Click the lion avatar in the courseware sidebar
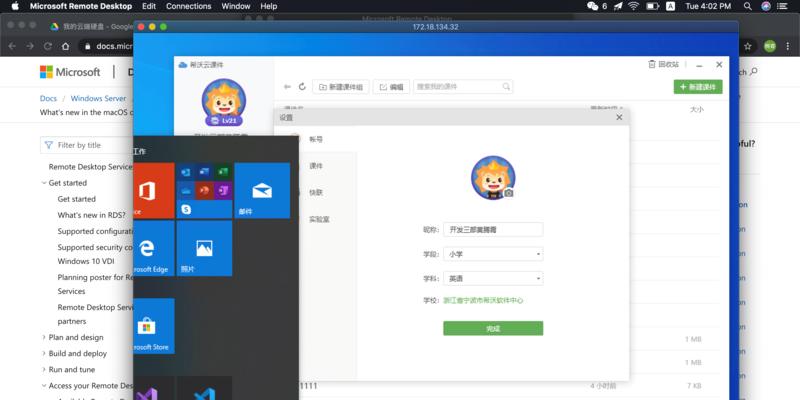Viewport: 800px width, 400px height. pyautogui.click(x=223, y=101)
